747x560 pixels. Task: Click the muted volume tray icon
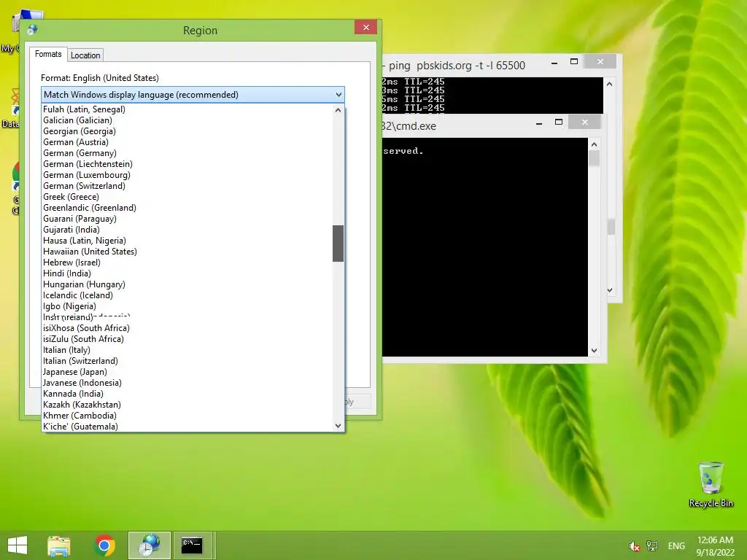click(x=634, y=546)
